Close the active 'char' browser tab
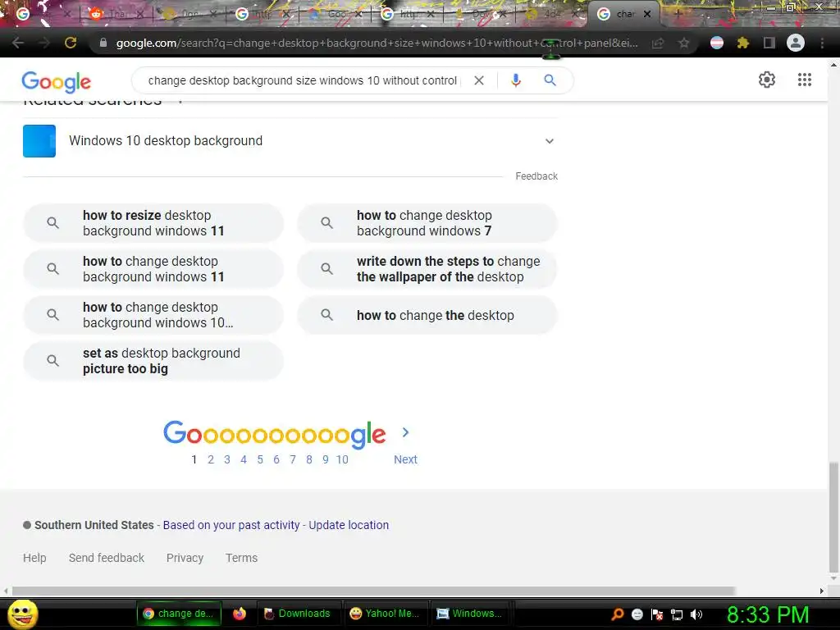840x630 pixels. pos(647,14)
